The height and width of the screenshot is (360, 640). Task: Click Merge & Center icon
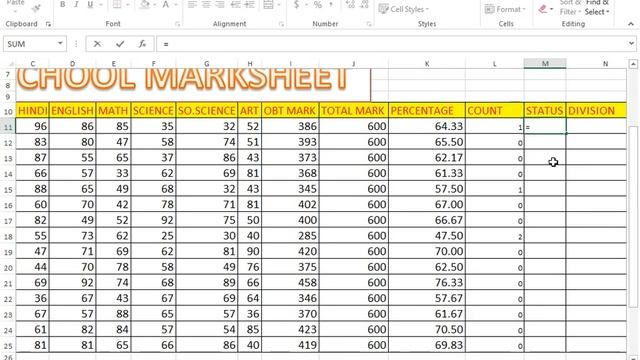pyautogui.click(x=268, y=4)
